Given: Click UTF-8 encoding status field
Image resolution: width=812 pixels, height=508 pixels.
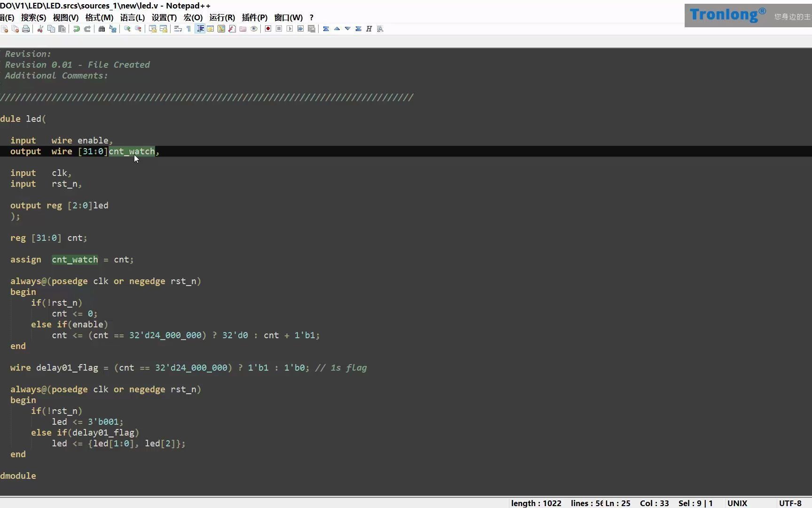Looking at the screenshot, I should [790, 503].
